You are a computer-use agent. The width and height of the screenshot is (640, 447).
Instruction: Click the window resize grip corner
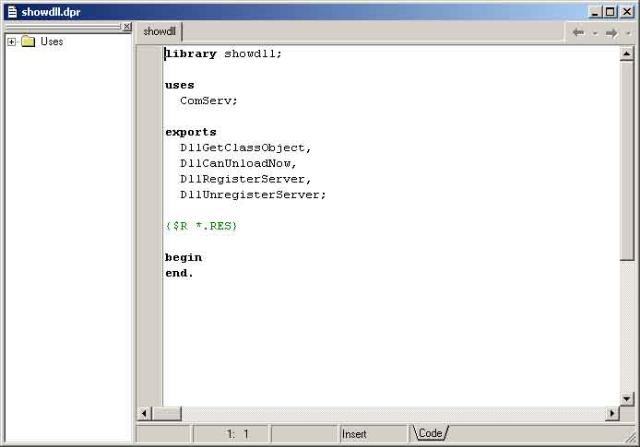(631, 438)
